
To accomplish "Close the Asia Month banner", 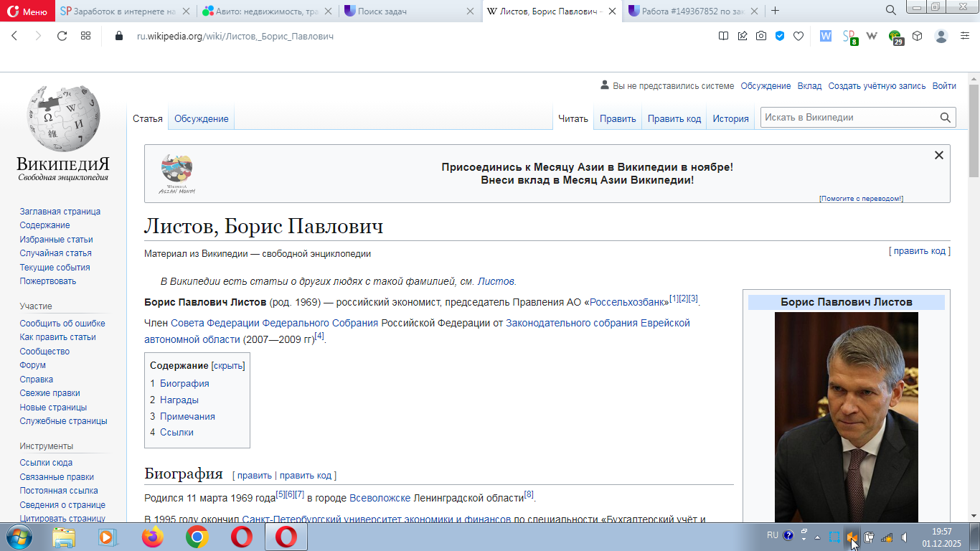I will click(938, 155).
